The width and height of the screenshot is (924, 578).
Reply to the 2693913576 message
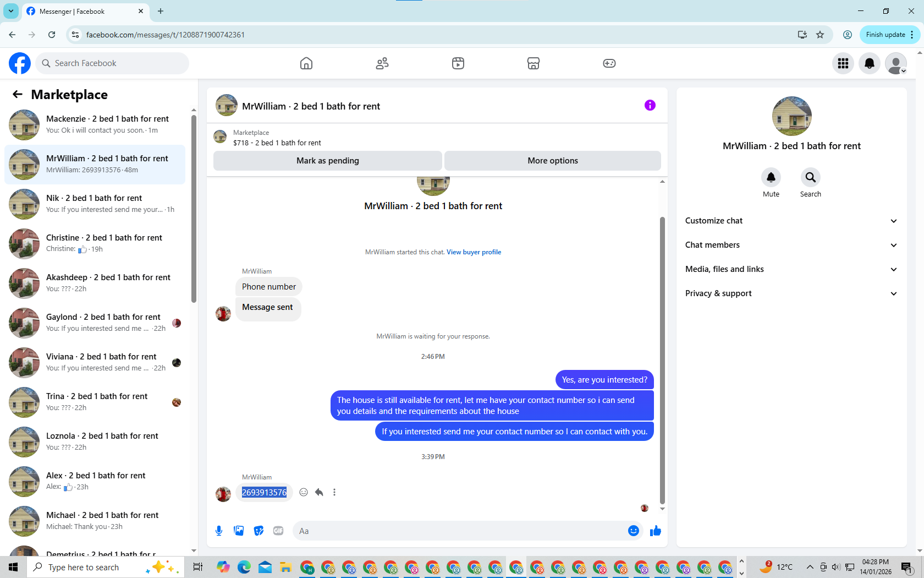point(319,492)
